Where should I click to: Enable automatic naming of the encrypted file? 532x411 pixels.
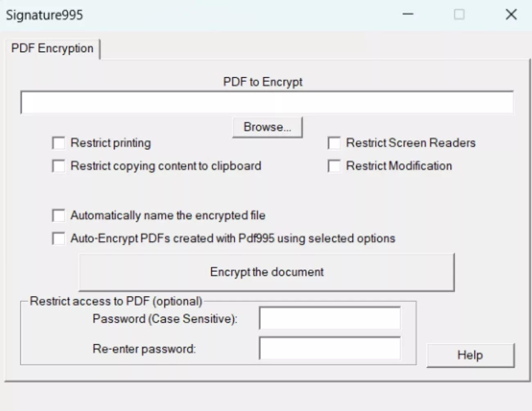[58, 216]
